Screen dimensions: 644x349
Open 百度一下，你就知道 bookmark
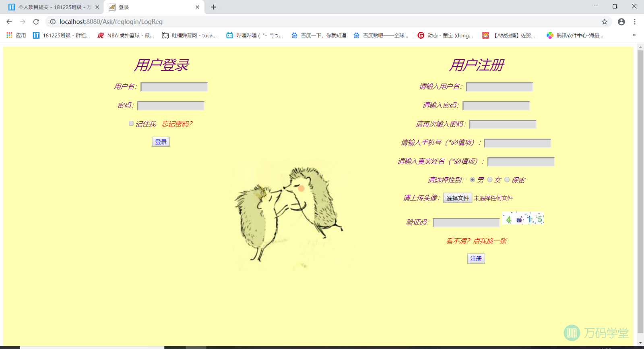[319, 35]
